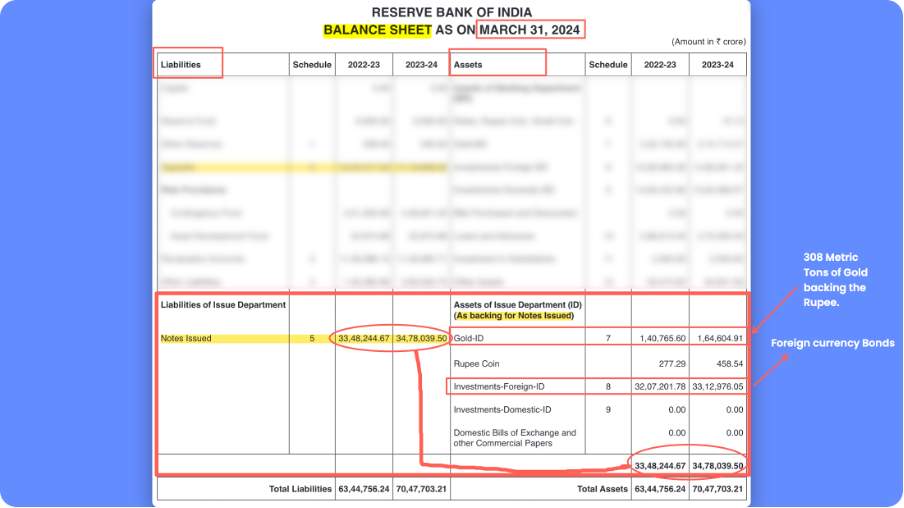Click 'Assets of Issue Department (ID)' heading
The height and width of the screenshot is (508, 904).
click(x=518, y=304)
